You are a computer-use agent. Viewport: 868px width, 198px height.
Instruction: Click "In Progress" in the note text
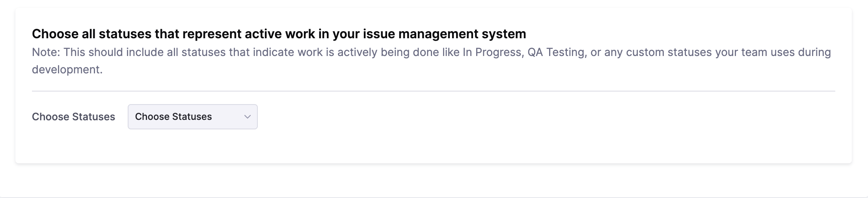(492, 52)
